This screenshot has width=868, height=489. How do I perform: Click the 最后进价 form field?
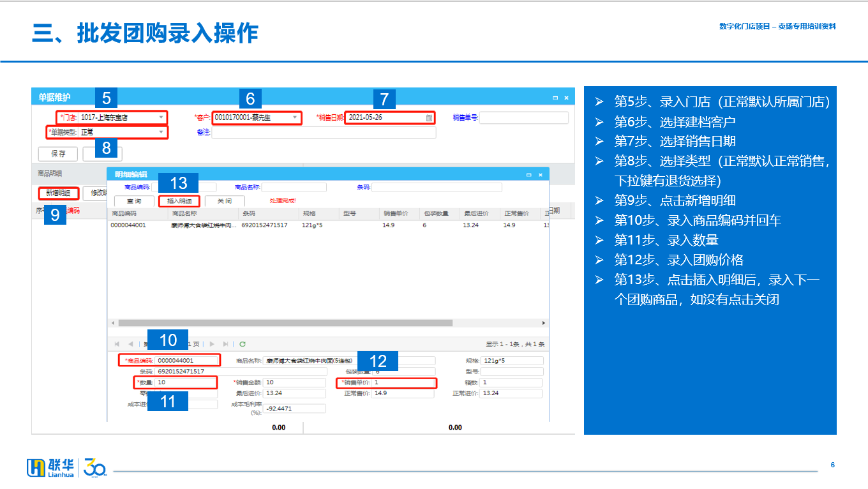pos(295,393)
